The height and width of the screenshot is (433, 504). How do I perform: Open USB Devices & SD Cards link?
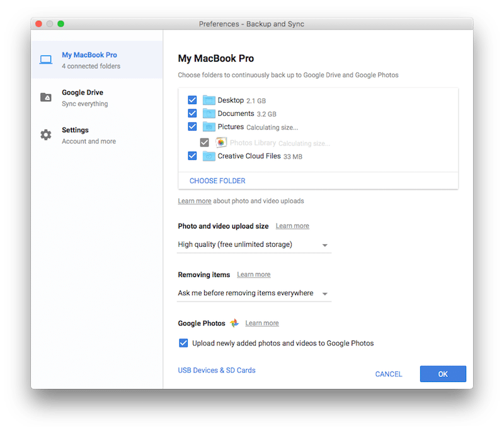click(x=217, y=370)
